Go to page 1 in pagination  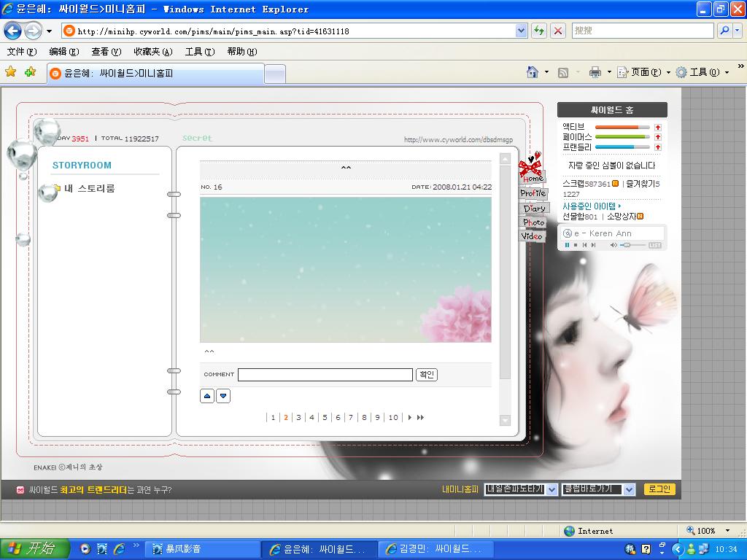point(273,417)
